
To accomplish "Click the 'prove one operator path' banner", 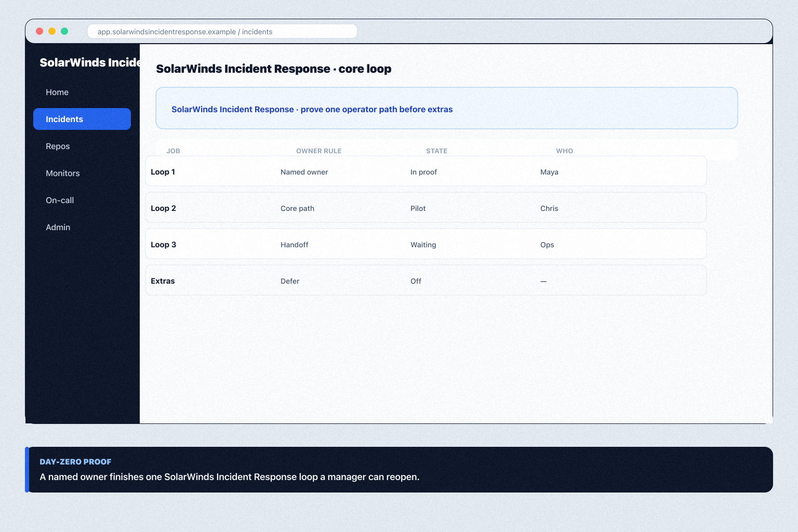I will (x=447, y=108).
